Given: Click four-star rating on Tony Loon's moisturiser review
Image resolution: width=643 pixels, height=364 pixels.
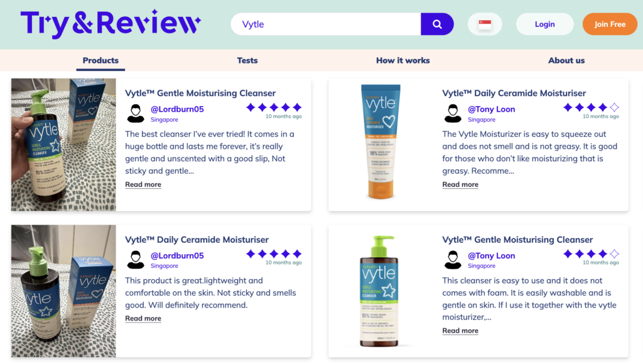Looking at the screenshot, I should coord(591,107).
